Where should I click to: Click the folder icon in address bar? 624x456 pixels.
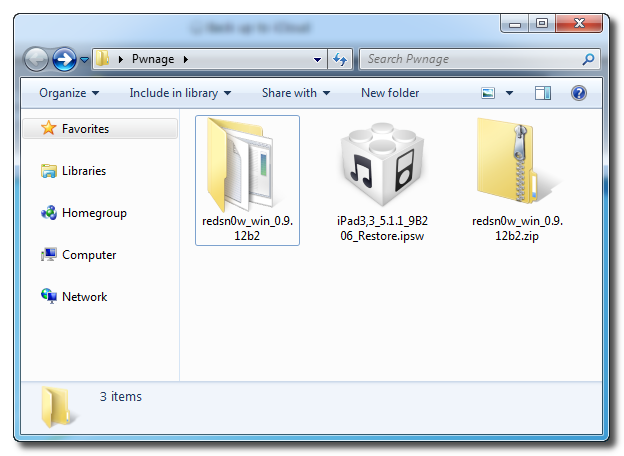[x=102, y=59]
